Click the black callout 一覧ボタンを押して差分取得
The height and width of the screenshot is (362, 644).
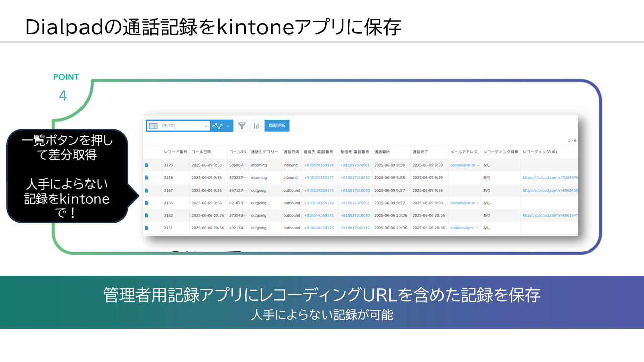[67, 176]
